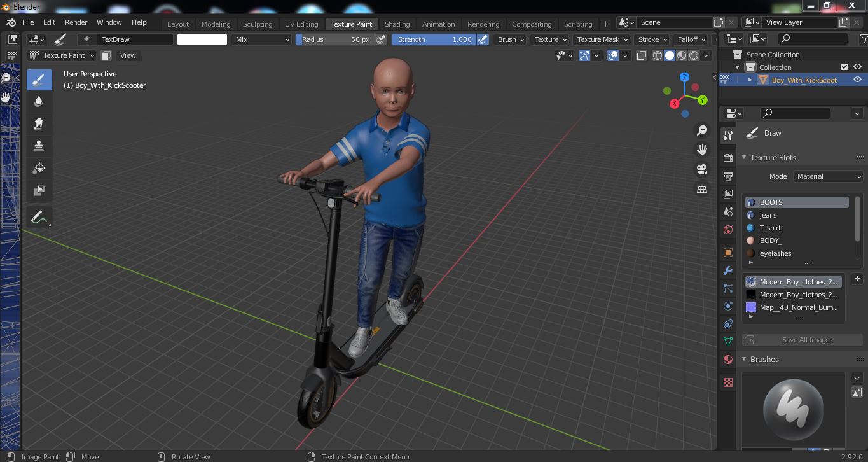Image resolution: width=868 pixels, height=462 pixels.
Task: Select the jeans material slot
Action: [x=797, y=215]
